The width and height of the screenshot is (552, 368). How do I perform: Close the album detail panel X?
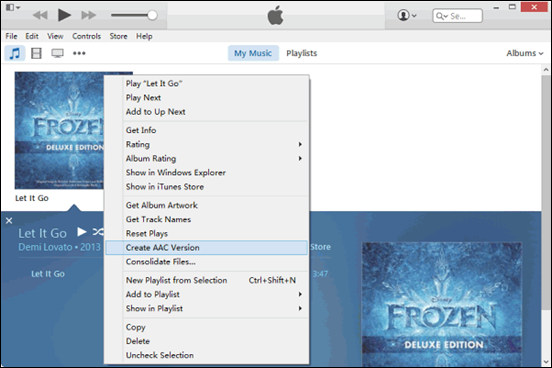click(x=9, y=220)
